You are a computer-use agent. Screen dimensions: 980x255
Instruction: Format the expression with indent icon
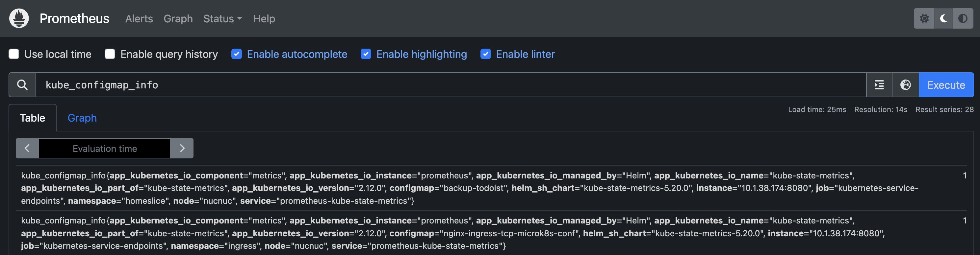point(879,85)
